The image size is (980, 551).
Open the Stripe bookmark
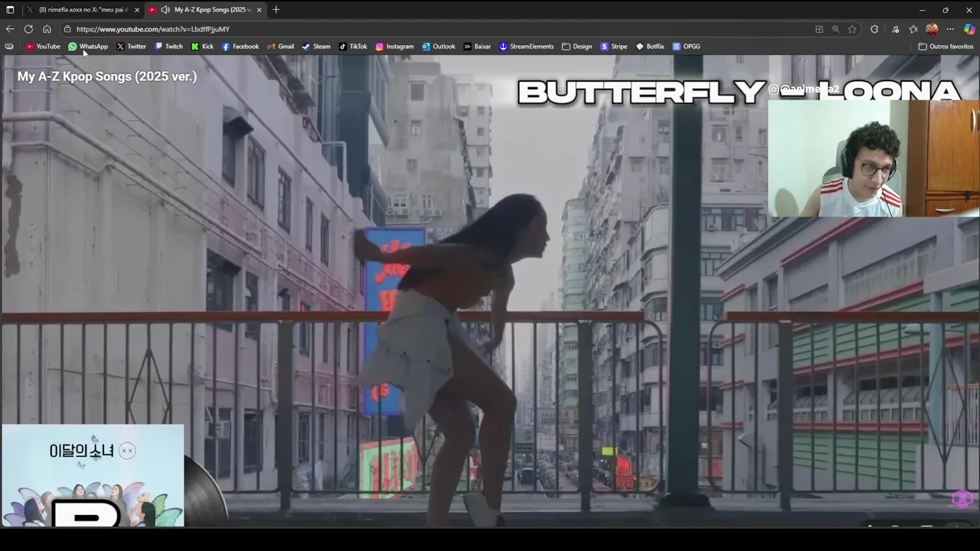[x=614, y=47]
